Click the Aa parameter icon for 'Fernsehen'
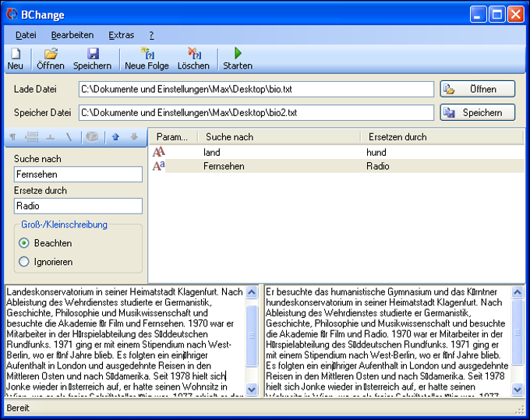530x420 pixels. [x=158, y=165]
